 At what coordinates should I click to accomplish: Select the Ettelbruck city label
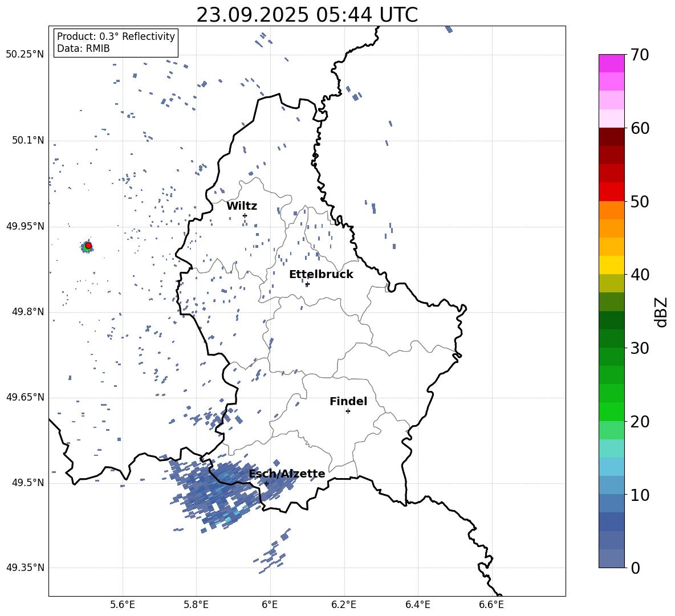point(321,275)
